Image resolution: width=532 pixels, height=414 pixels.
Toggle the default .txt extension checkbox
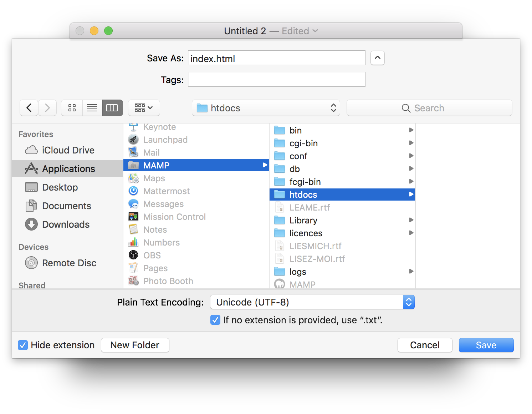(215, 320)
